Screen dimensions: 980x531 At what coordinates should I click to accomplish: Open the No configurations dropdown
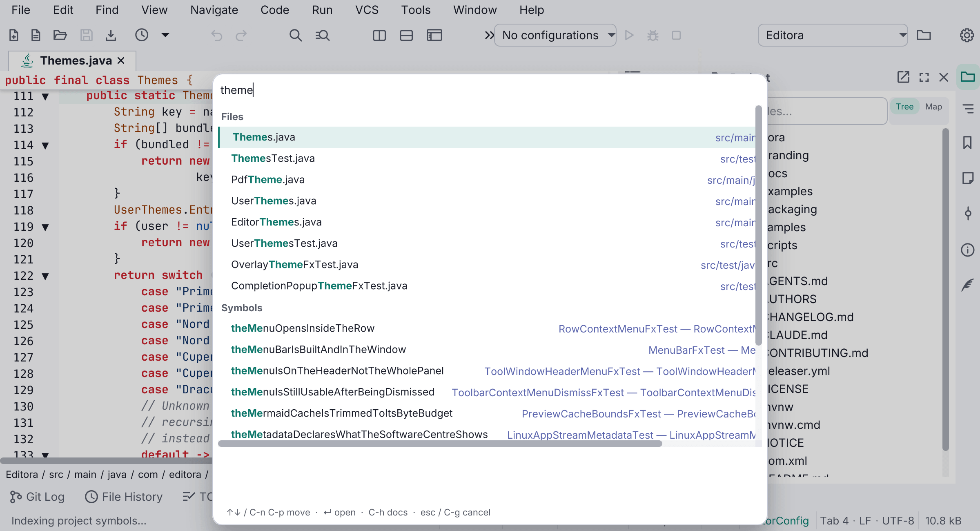pos(555,35)
